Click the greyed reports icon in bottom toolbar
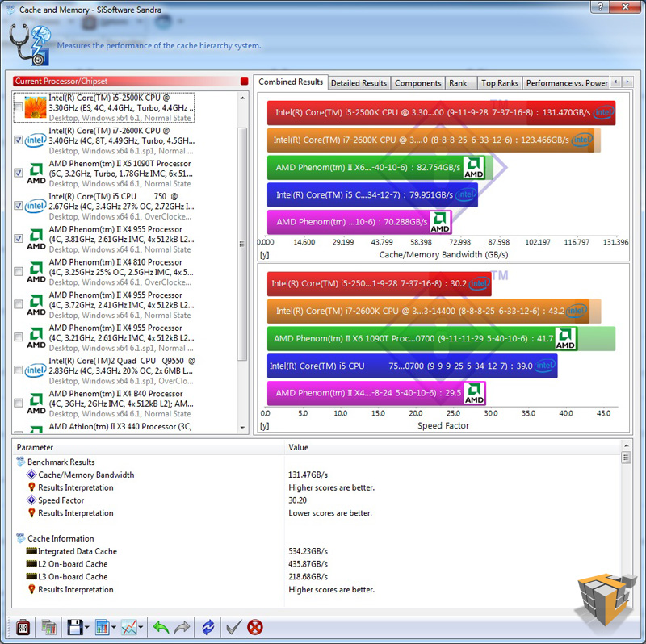Viewport: 646px width, 644px height. (x=48, y=627)
